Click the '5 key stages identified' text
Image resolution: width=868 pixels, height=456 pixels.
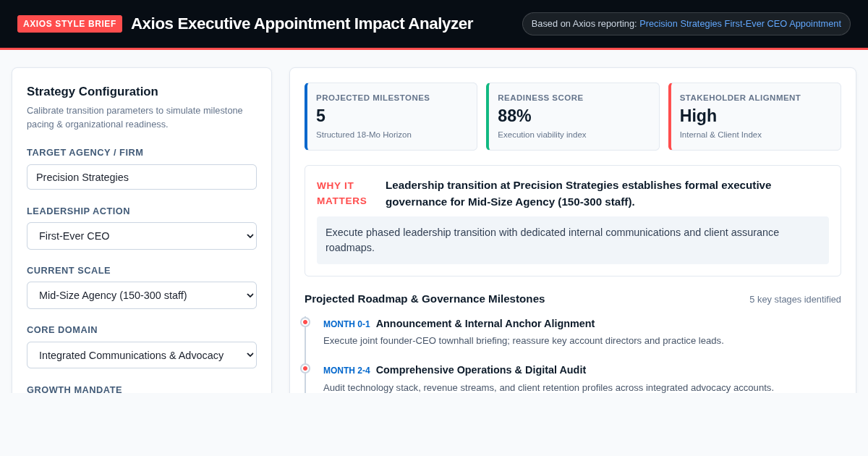point(795,300)
